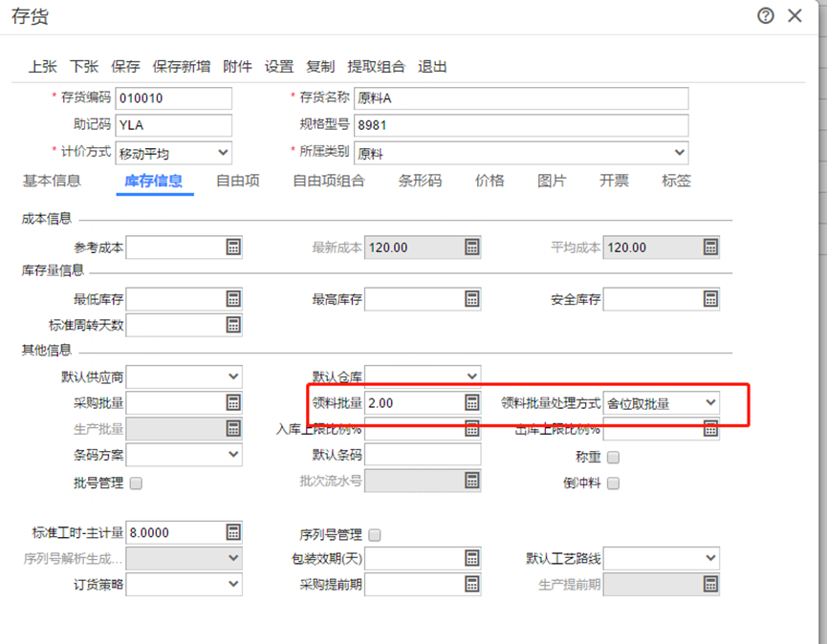Switch to the 开票 tab
Screen dimensions: 827x644
click(614, 181)
